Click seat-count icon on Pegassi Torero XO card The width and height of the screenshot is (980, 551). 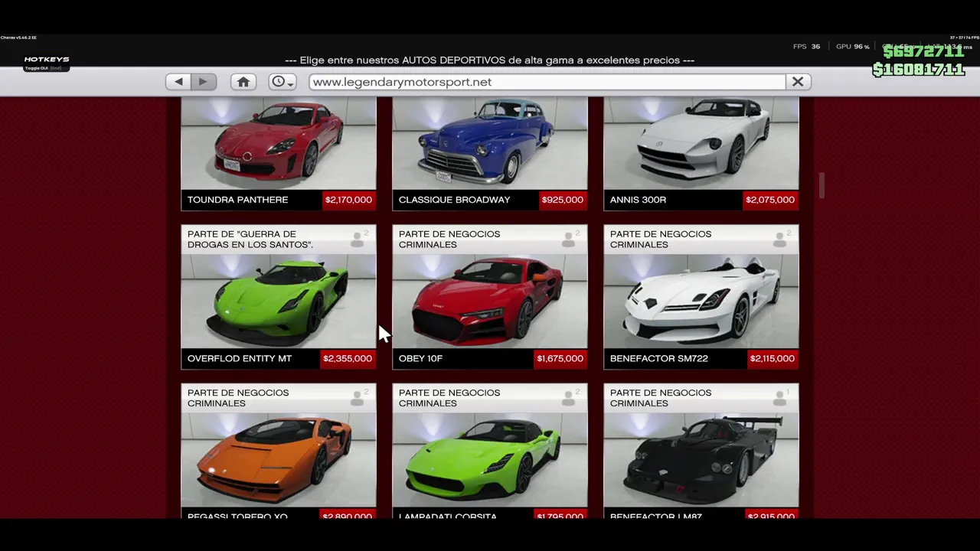pyautogui.click(x=358, y=398)
